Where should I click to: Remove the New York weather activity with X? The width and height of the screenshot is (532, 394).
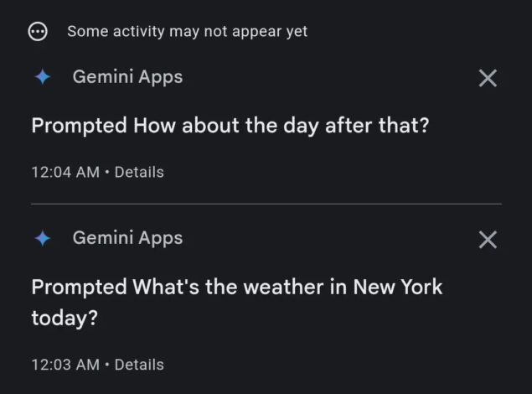(488, 240)
